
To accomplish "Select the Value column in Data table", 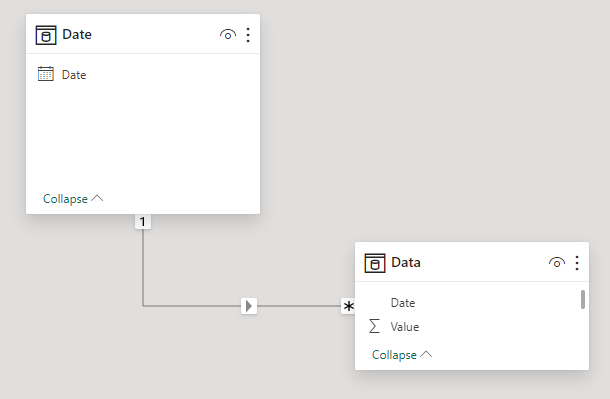I will [405, 327].
